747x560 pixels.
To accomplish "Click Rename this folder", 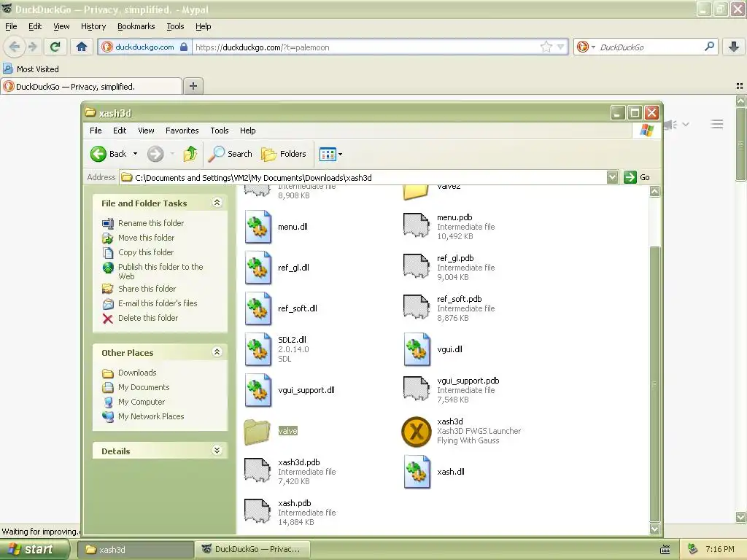I will pos(151,223).
